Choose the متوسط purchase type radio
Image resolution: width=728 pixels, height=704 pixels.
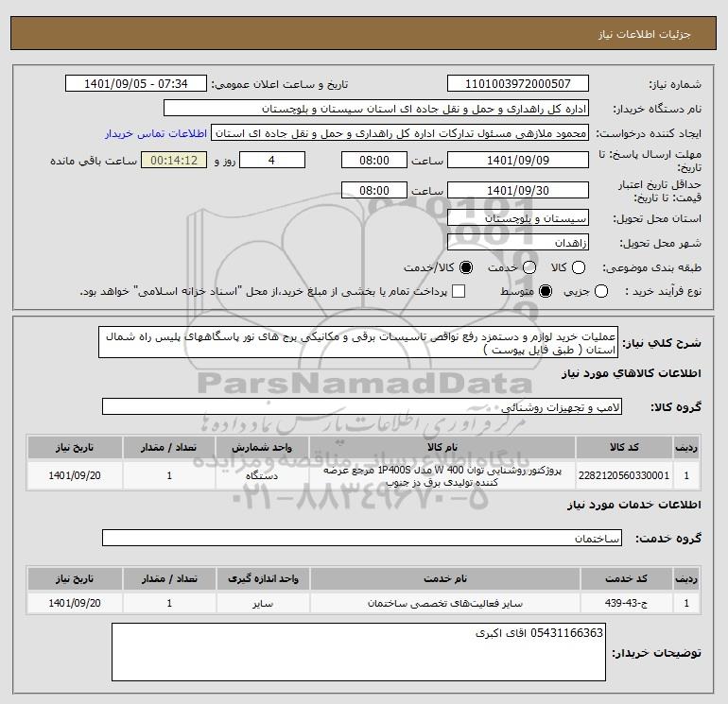pyautogui.click(x=546, y=291)
